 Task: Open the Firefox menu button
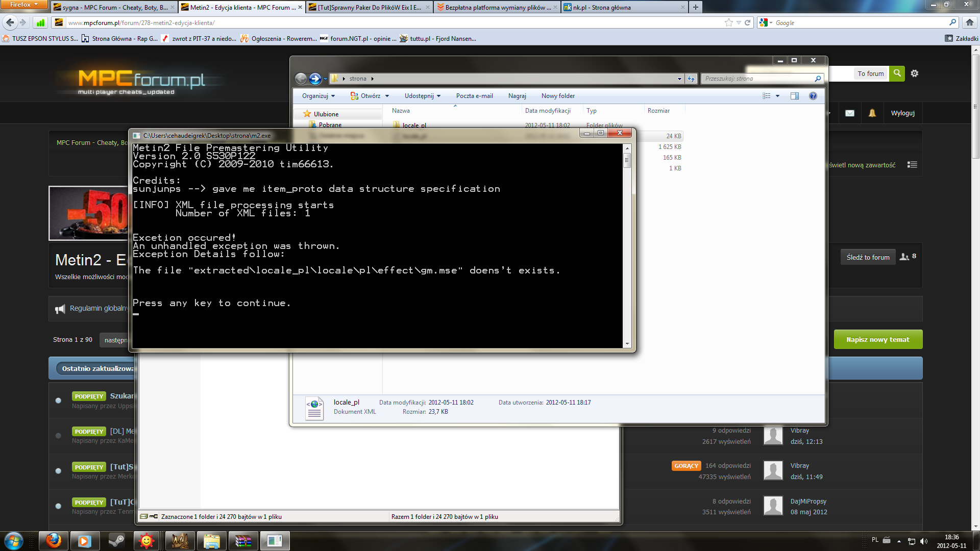point(23,5)
